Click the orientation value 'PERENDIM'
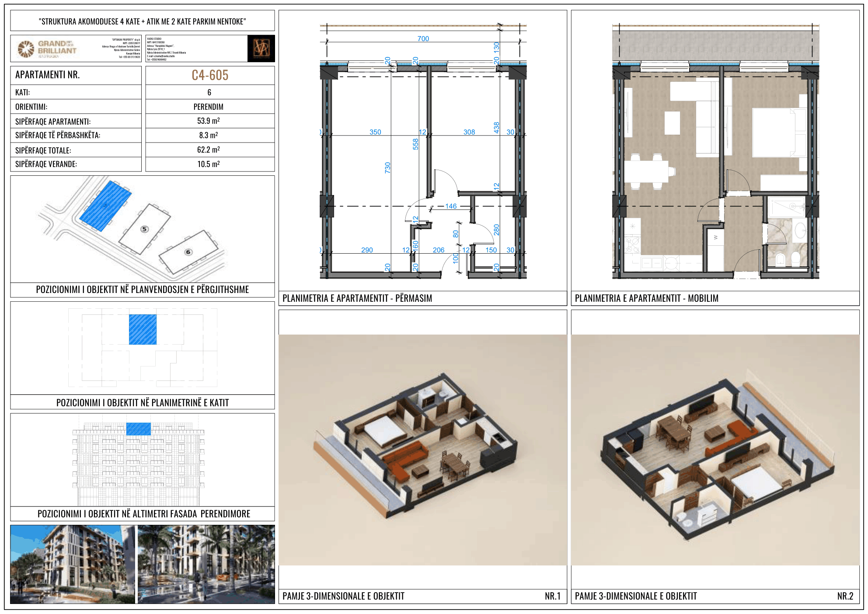This screenshot has width=868, height=614. (x=209, y=107)
